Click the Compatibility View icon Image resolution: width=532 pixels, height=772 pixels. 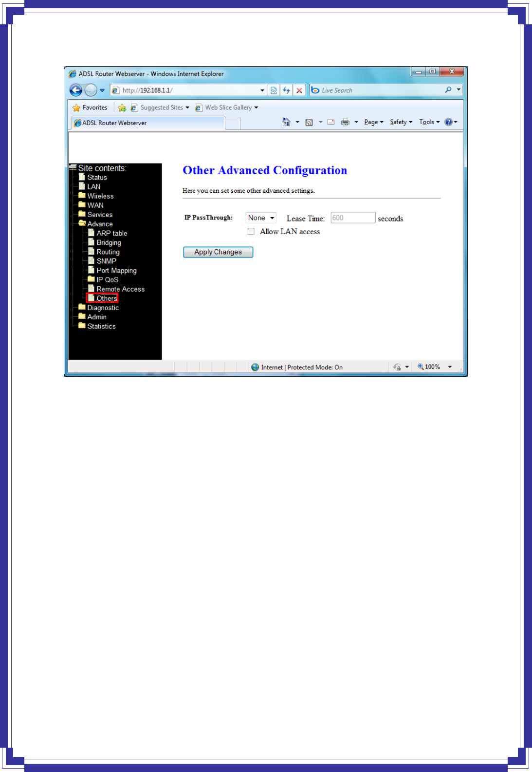coord(274,90)
